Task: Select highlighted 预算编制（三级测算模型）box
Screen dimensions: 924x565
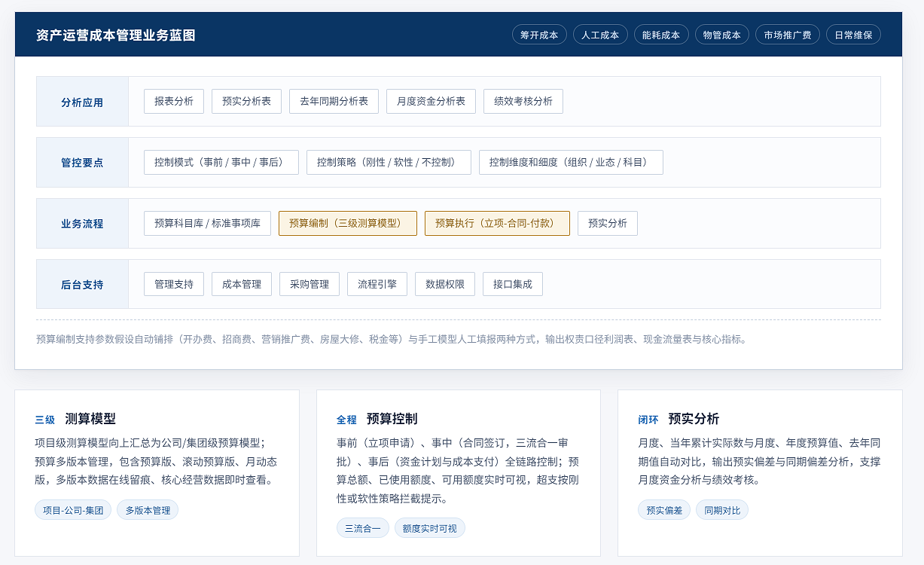Action: pos(348,223)
